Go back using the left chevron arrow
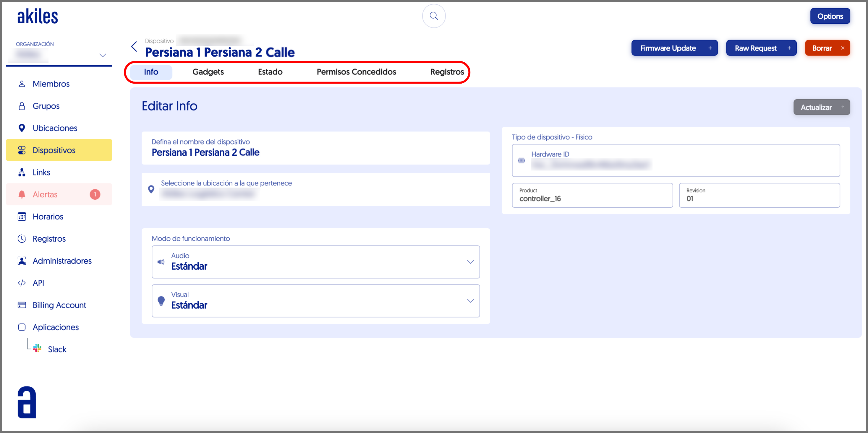The height and width of the screenshot is (433, 868). pyautogui.click(x=134, y=47)
